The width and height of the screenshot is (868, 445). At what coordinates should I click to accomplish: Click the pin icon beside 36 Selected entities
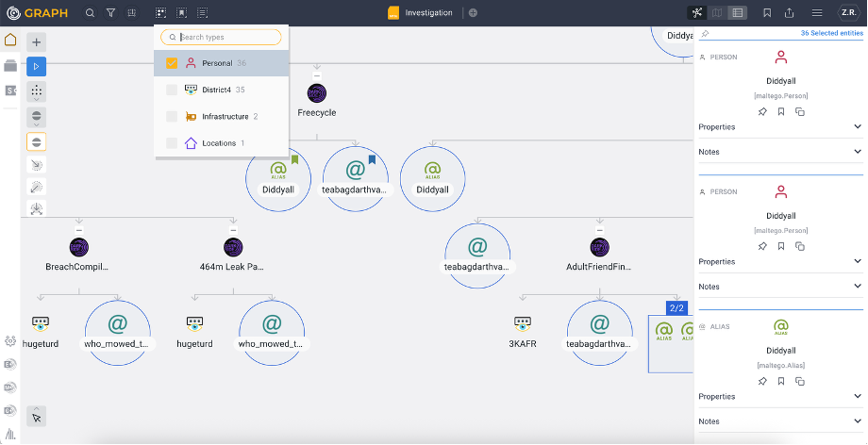(x=705, y=34)
